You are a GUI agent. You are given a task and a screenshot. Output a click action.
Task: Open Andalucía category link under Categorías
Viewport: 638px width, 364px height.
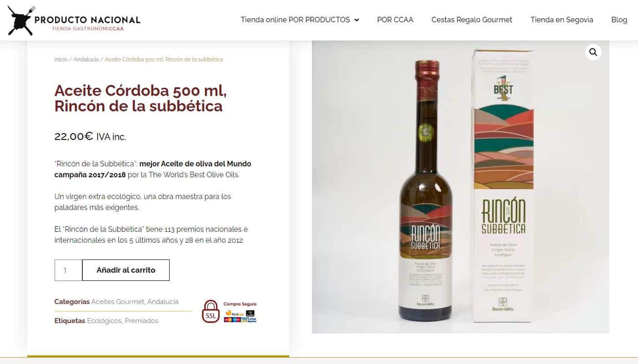click(163, 302)
